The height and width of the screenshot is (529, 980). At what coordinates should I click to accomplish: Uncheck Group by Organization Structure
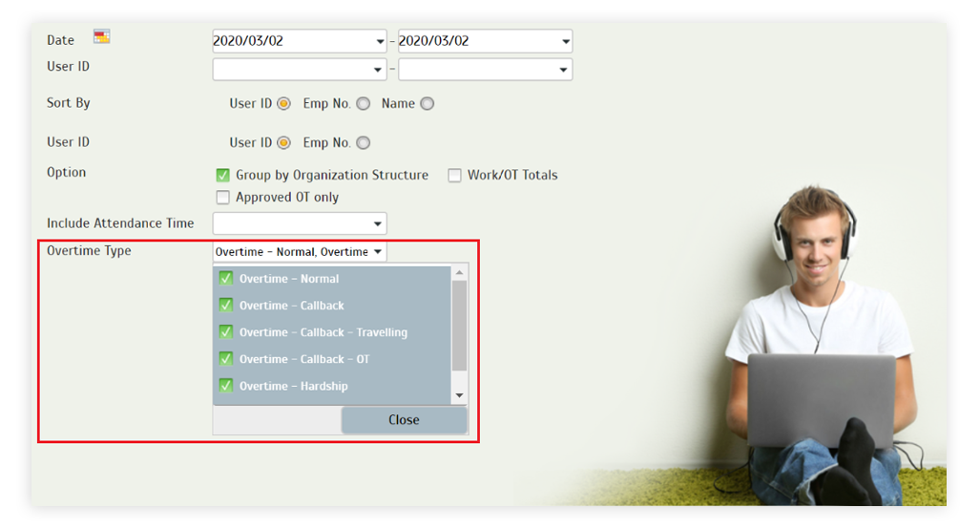click(x=222, y=175)
